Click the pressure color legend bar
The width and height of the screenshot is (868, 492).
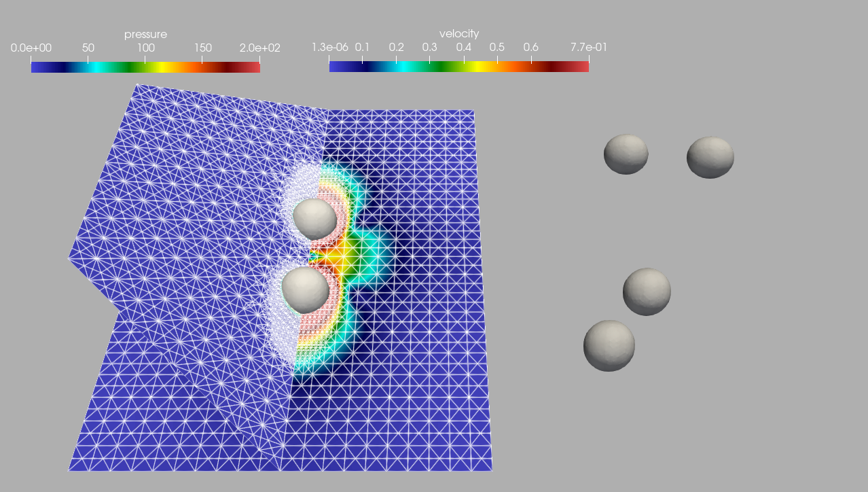(x=145, y=67)
